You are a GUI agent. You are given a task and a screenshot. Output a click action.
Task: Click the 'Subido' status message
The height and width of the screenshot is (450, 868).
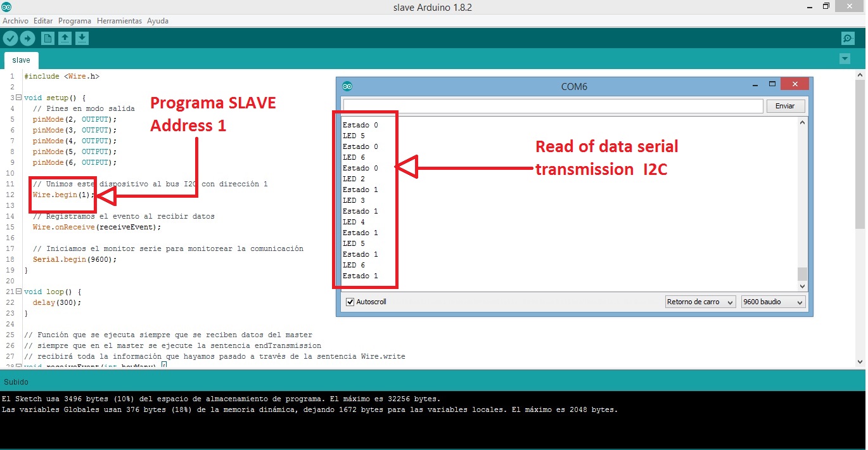point(15,382)
